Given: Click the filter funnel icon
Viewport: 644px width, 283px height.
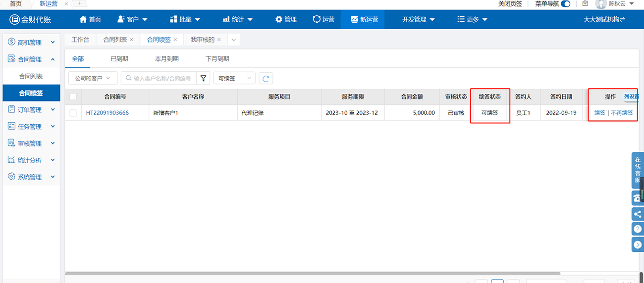Looking at the screenshot, I should [203, 78].
